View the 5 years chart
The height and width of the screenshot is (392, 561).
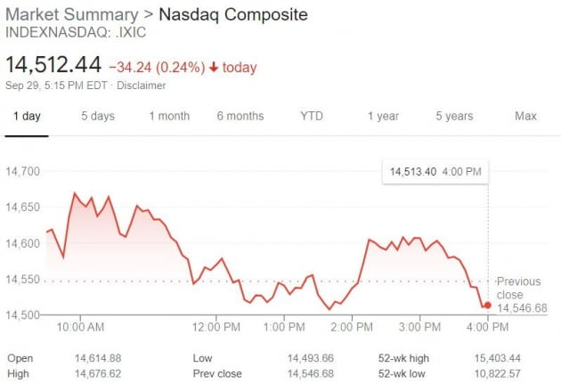454,116
